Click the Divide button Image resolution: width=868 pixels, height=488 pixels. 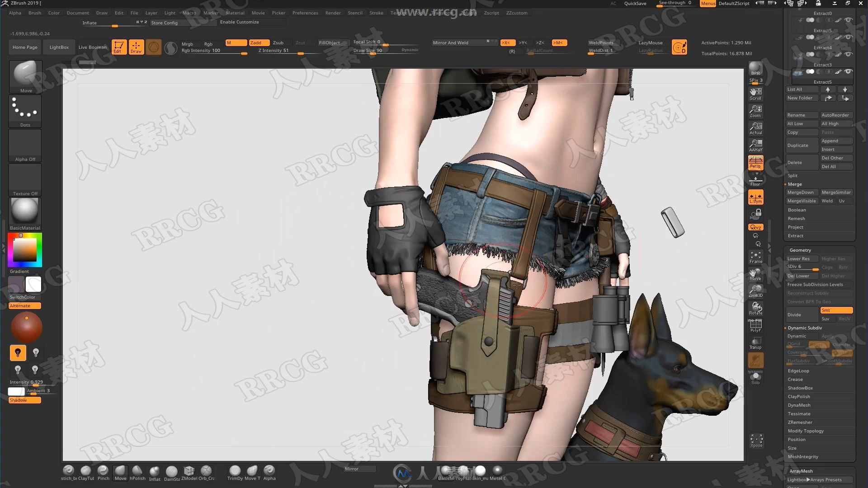click(x=802, y=314)
